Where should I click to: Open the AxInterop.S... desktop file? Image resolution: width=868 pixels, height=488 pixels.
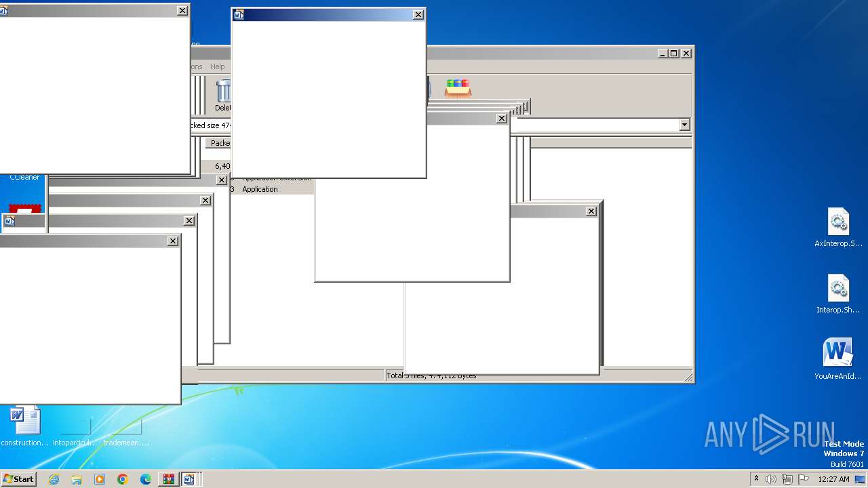838,228
